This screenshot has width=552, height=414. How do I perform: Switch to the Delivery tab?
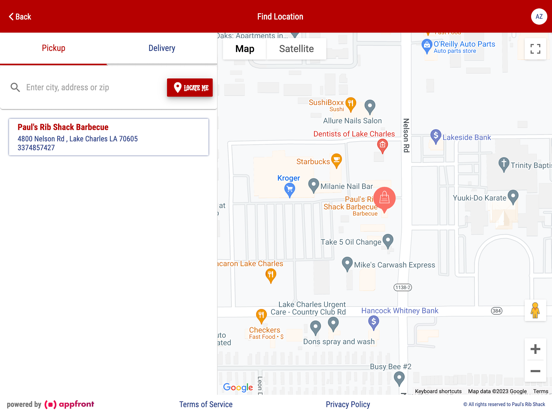tap(162, 48)
